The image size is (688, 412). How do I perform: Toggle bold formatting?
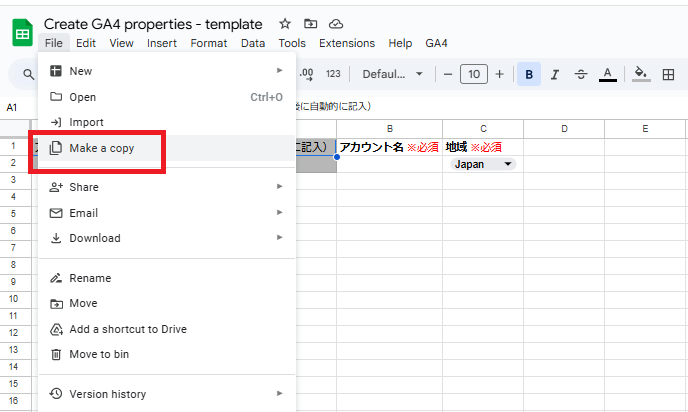(x=529, y=74)
